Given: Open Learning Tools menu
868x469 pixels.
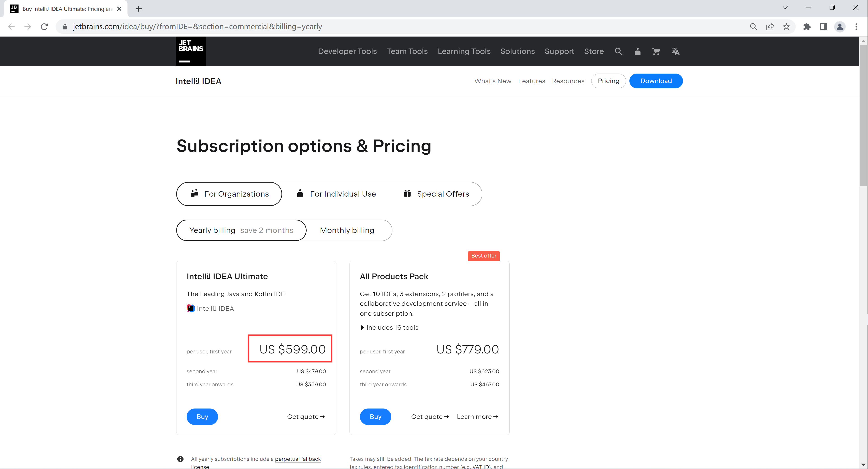Looking at the screenshot, I should click(464, 51).
